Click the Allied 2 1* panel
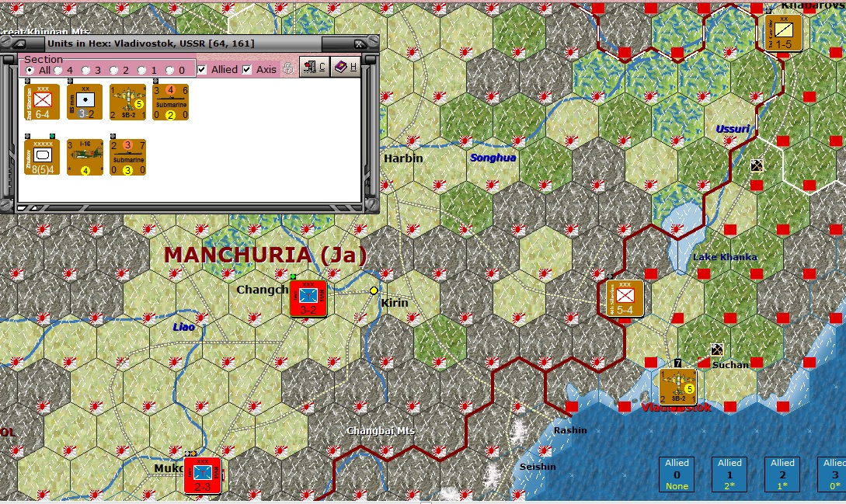Image resolution: width=846 pixels, height=504 pixels. coord(782,474)
